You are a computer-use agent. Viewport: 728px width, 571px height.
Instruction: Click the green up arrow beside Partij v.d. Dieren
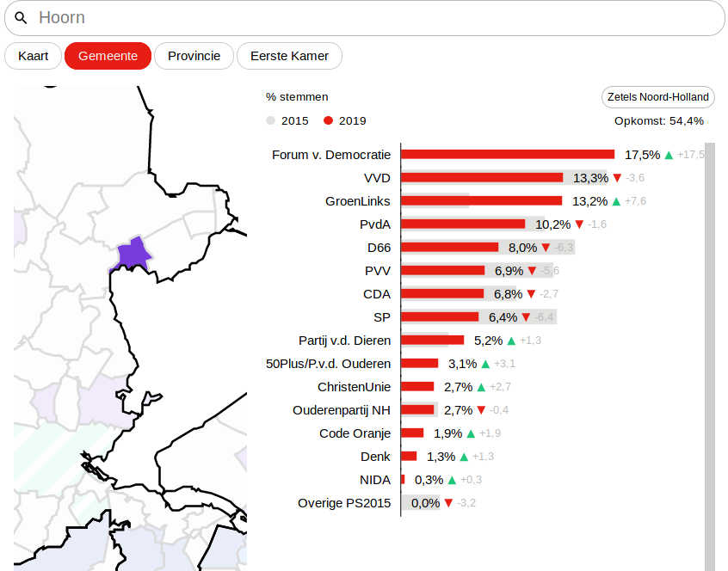click(511, 341)
